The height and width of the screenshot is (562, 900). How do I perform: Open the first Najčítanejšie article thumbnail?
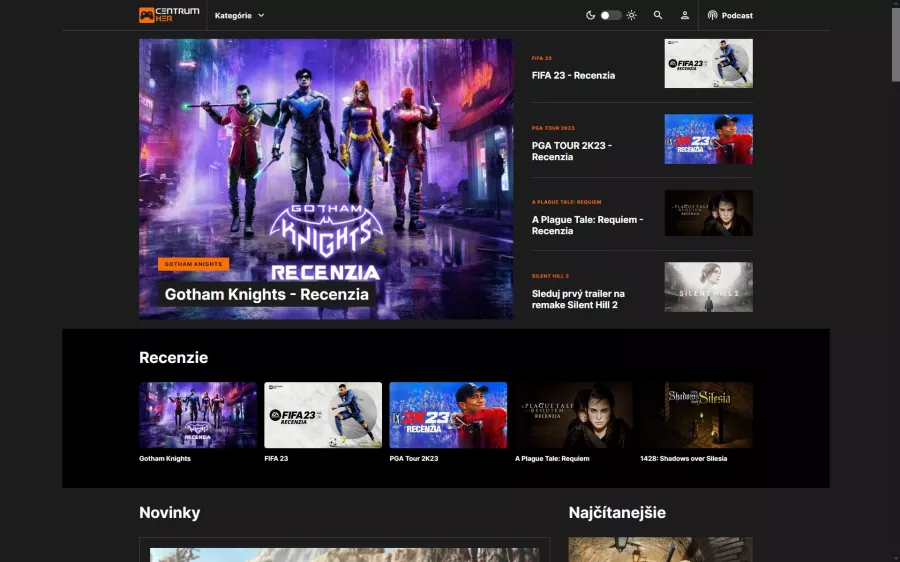660,549
